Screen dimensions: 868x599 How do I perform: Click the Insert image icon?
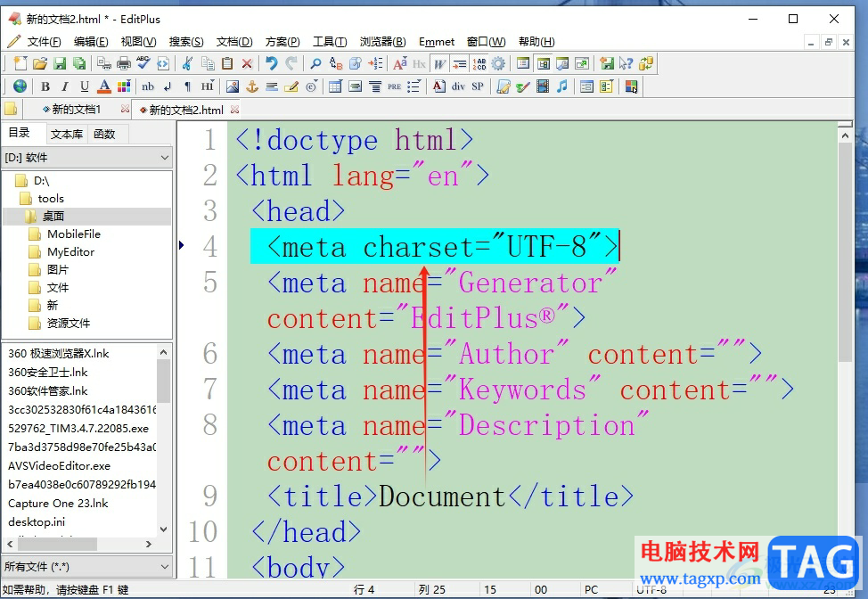(x=232, y=86)
